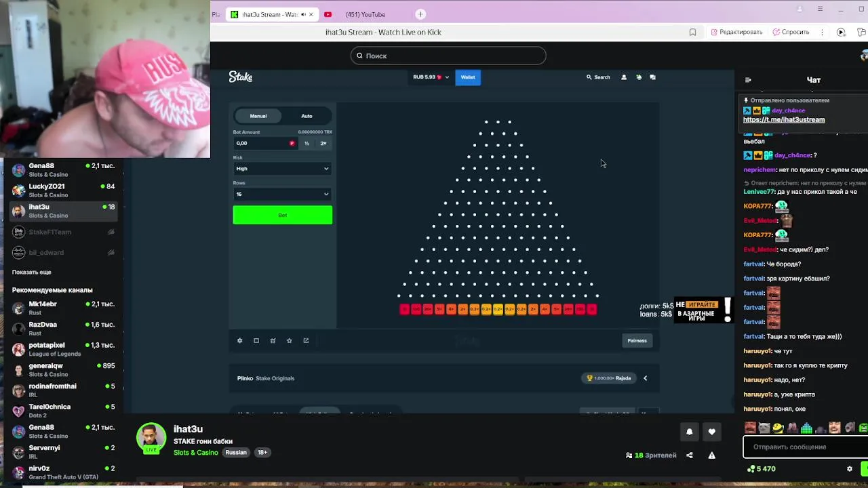The width and height of the screenshot is (868, 488).
Task: Click Редактировать in browser toolbar
Action: [x=736, y=32]
